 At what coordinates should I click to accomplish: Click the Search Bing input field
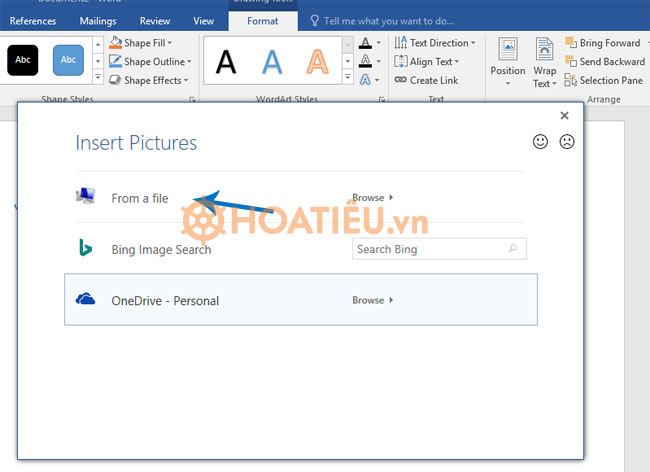[x=430, y=249]
